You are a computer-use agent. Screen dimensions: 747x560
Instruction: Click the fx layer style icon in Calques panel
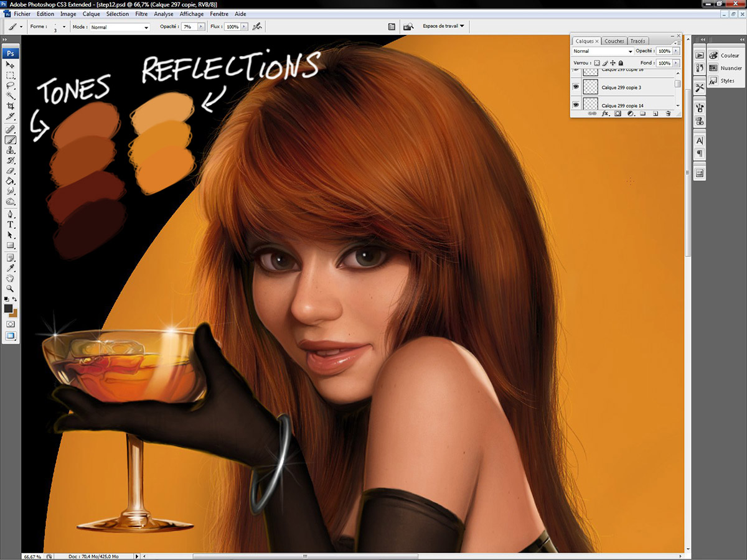pyautogui.click(x=605, y=114)
